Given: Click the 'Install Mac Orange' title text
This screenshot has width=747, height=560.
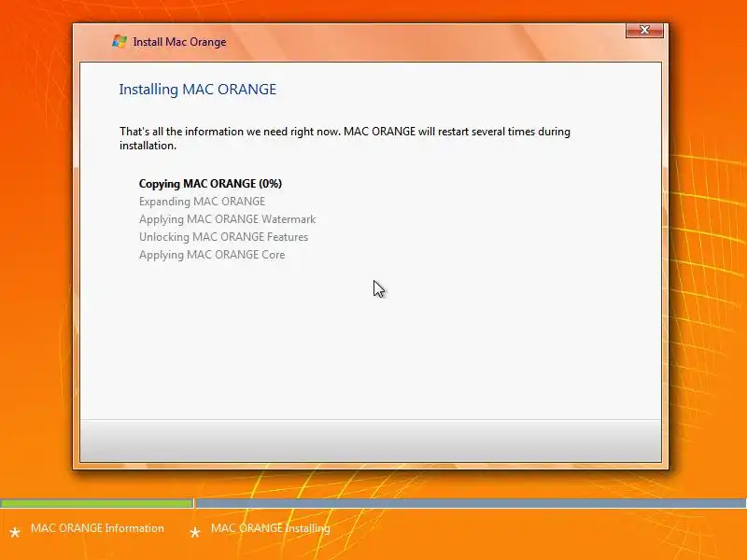Looking at the screenshot, I should coord(179,42).
